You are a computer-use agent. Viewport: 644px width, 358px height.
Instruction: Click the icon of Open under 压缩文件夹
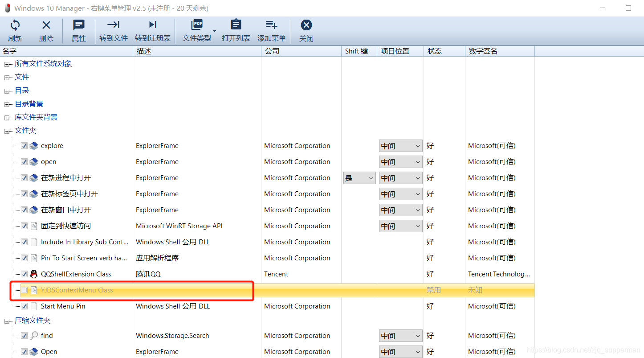[x=34, y=352]
